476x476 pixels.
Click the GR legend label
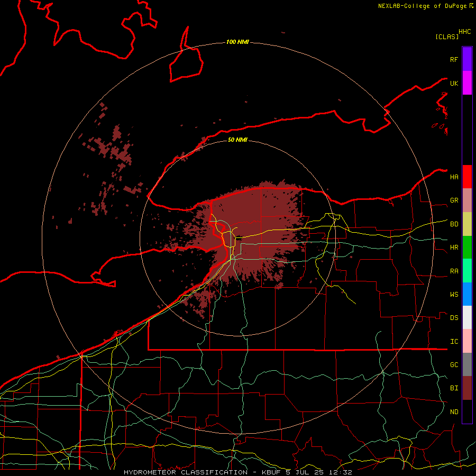pos(454,200)
